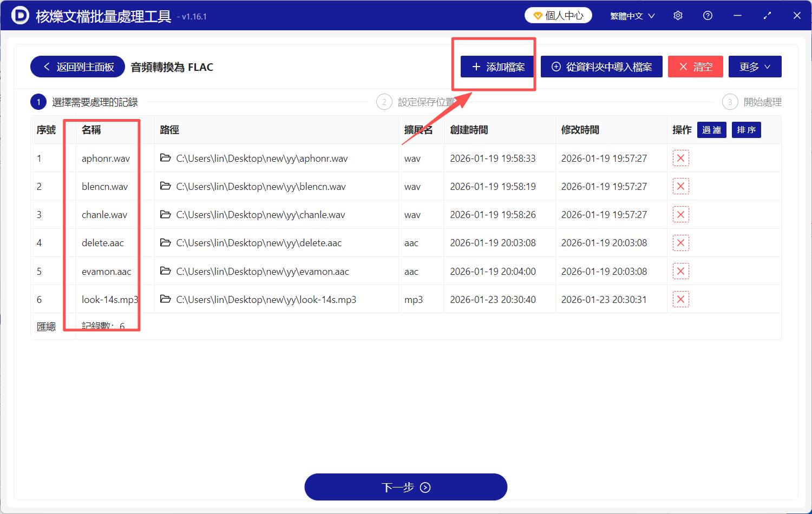Remove aphonr.wav using its red X icon

click(680, 159)
